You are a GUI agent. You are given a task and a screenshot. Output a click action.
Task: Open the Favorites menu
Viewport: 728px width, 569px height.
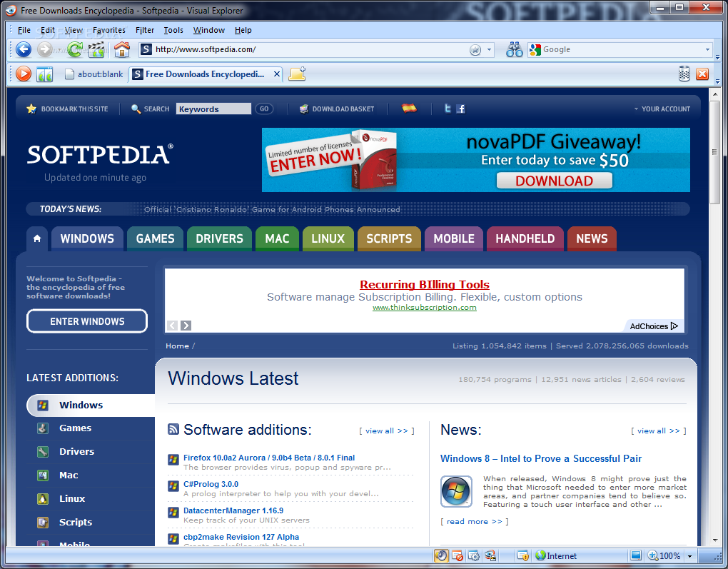[109, 30]
